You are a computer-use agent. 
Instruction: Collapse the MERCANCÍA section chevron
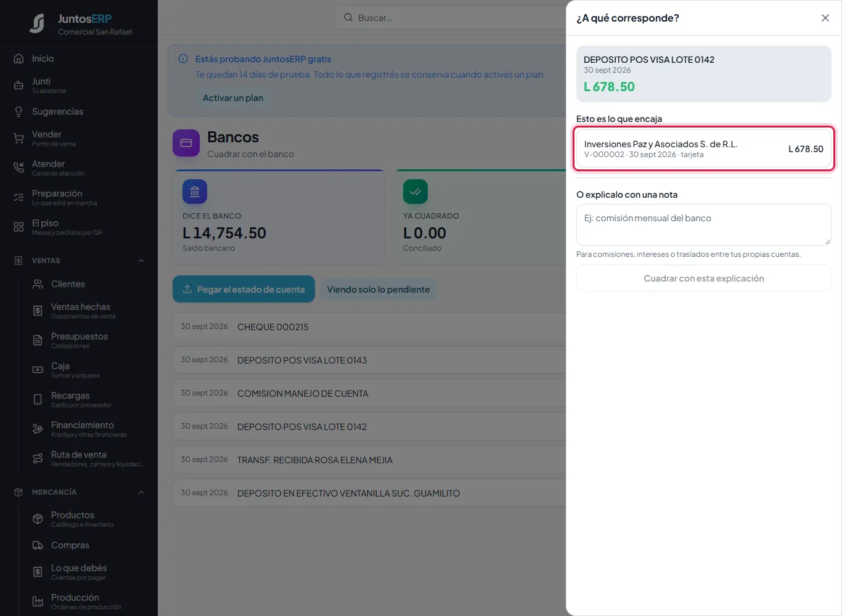pos(141,492)
